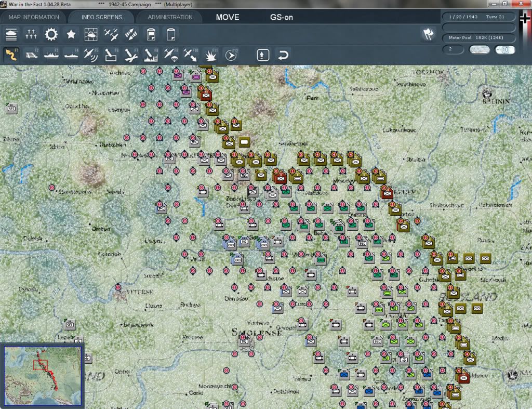Open the crosses losses screen icon
The image size is (532, 409).
pyautogui.click(x=31, y=34)
